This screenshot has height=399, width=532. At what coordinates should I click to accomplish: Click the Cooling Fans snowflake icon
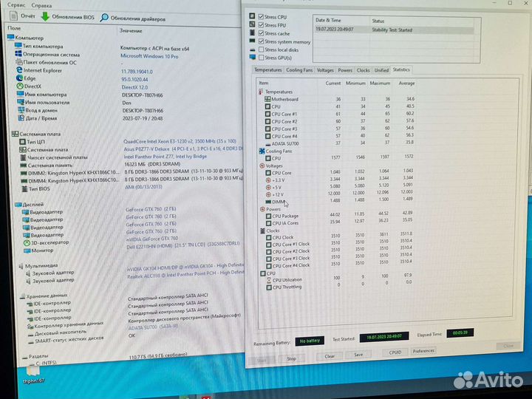click(260, 151)
